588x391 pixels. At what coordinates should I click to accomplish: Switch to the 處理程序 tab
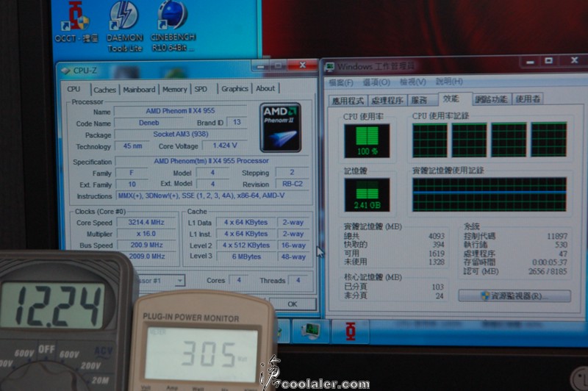tap(387, 100)
